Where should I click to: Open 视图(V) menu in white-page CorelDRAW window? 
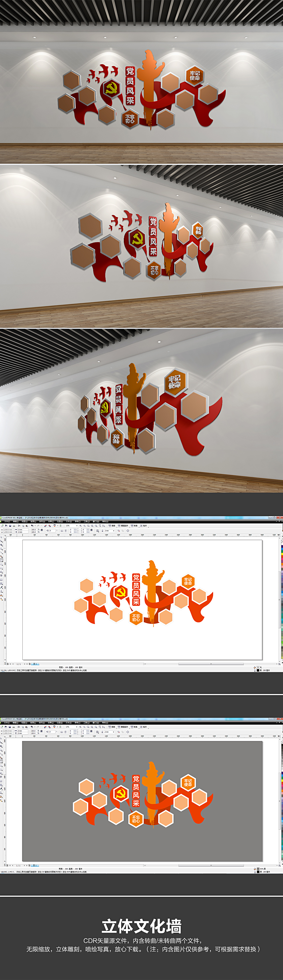(x=24, y=521)
